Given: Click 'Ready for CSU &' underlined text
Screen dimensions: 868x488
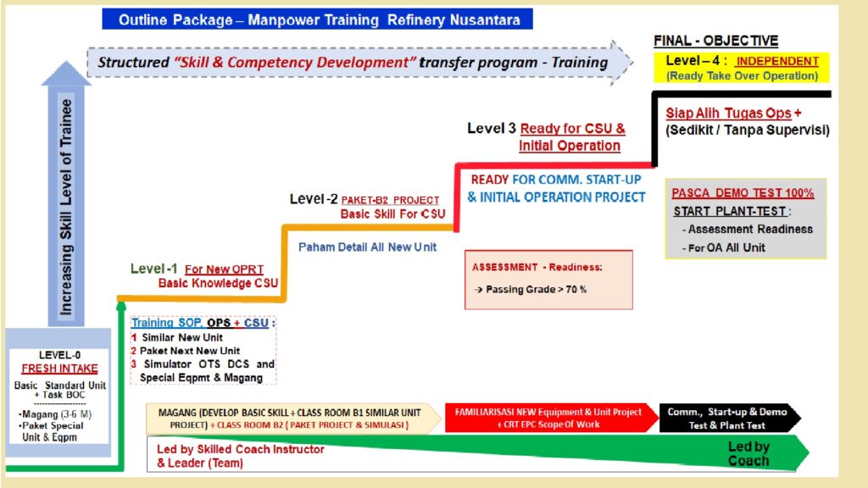Looking at the screenshot, I should (x=572, y=129).
